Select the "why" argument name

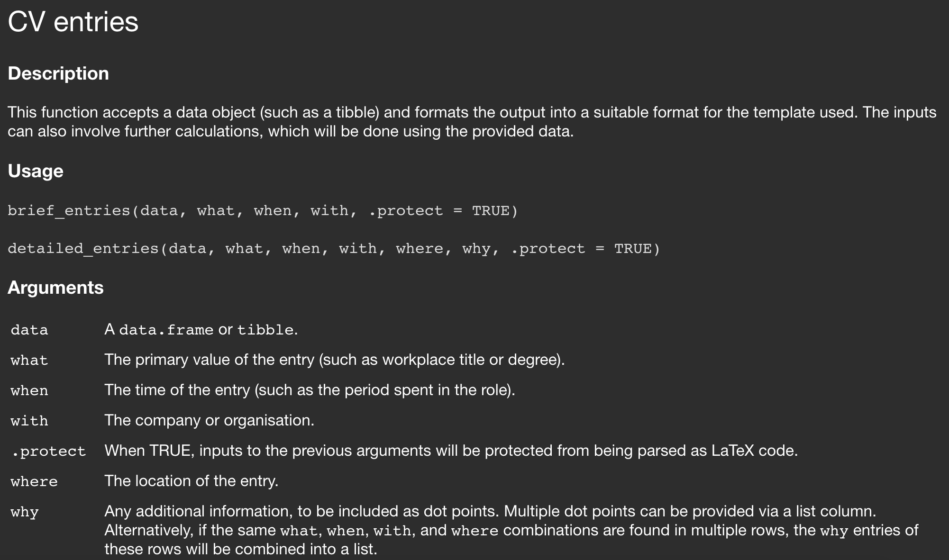coord(25,512)
